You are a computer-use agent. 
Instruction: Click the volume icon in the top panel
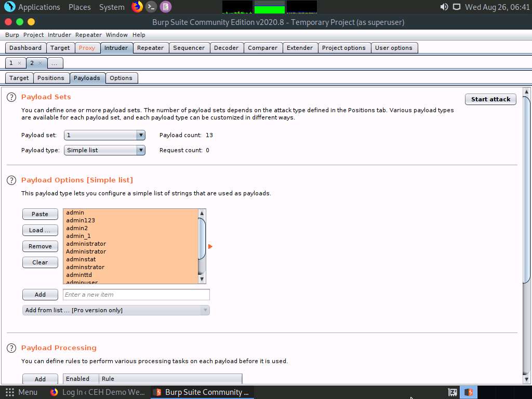point(443,7)
